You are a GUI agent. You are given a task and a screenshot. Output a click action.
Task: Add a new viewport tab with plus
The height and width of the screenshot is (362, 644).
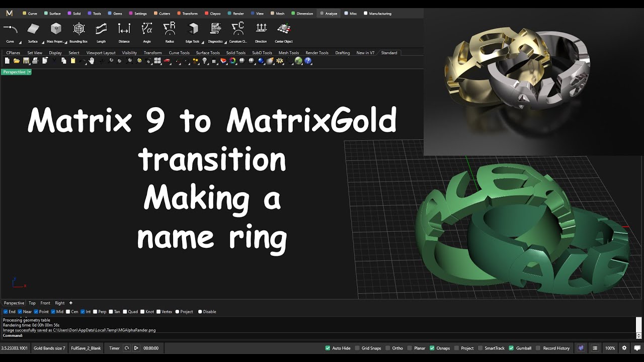pyautogui.click(x=71, y=303)
